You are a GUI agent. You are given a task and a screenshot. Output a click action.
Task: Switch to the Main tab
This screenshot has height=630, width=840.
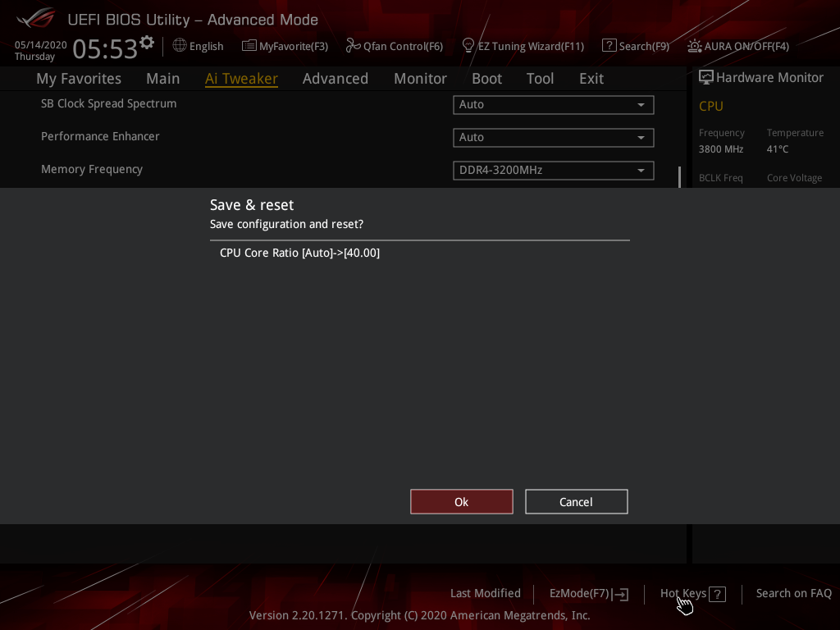pos(163,79)
